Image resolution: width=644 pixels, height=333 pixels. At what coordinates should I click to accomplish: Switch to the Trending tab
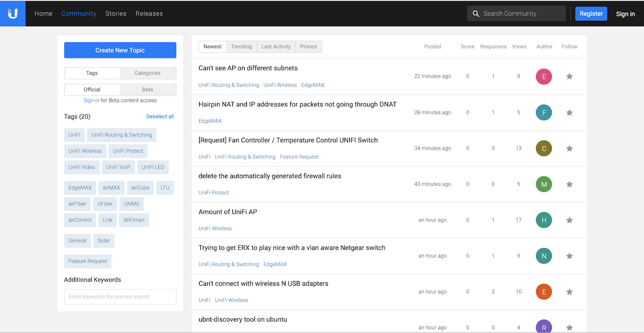[x=241, y=47]
